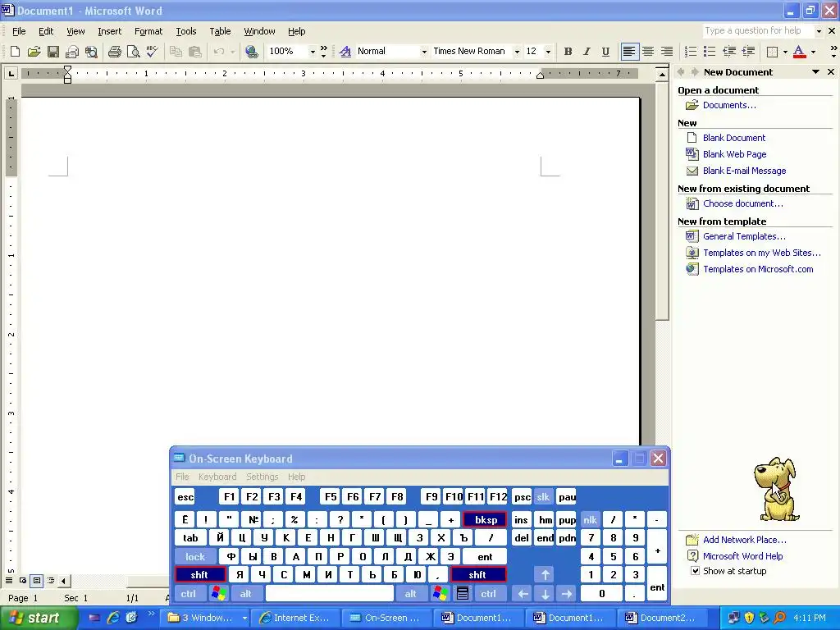Open the Format menu

coord(148,31)
